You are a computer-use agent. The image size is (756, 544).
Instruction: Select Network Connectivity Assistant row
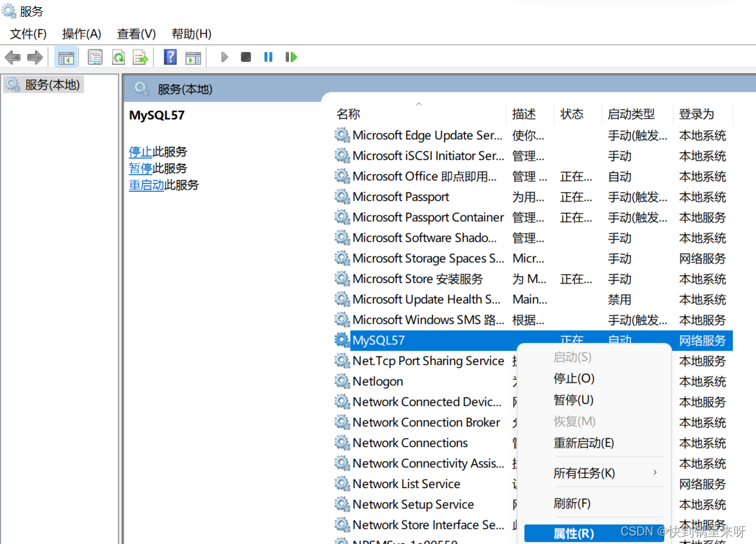(424, 463)
